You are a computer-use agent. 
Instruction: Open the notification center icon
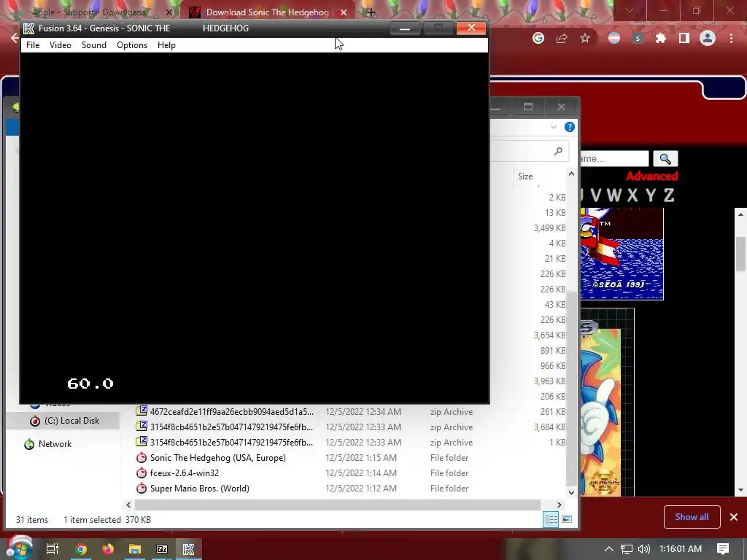(723, 549)
